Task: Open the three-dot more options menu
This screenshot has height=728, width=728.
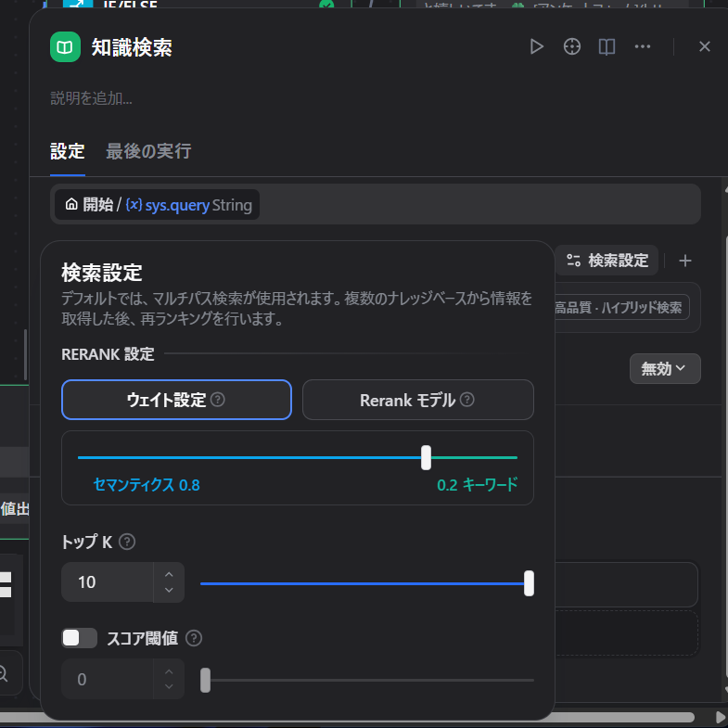Action: click(643, 47)
